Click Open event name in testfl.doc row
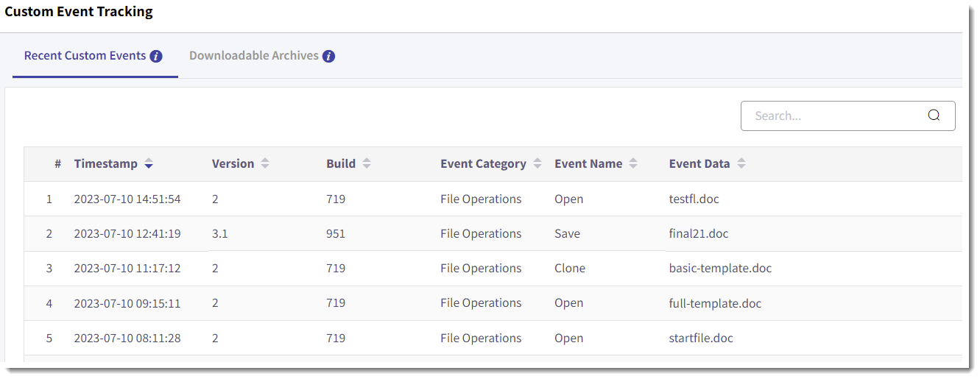The image size is (980, 379). click(x=568, y=199)
